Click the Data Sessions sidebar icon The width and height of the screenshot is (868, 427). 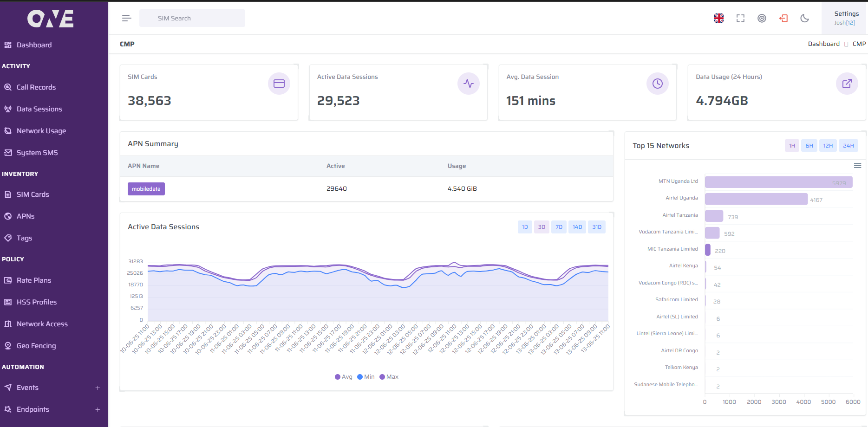[x=8, y=109]
